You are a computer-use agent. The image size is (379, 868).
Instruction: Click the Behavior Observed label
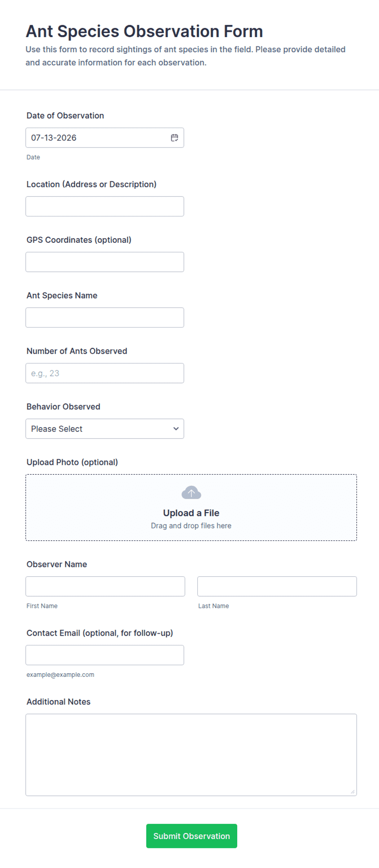click(63, 407)
